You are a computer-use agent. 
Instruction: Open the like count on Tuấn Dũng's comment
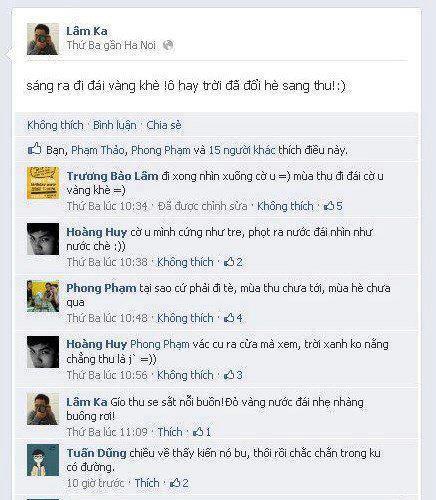179,483
